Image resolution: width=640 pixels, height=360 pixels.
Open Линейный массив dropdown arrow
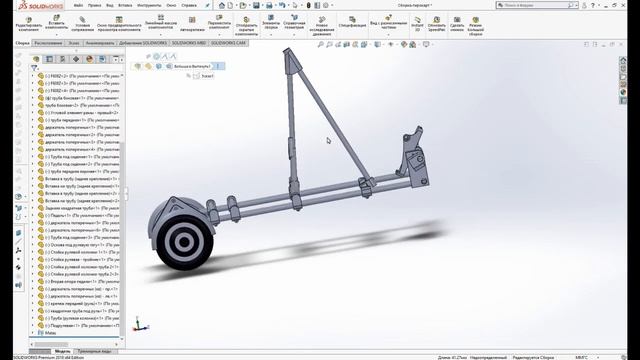click(x=161, y=34)
